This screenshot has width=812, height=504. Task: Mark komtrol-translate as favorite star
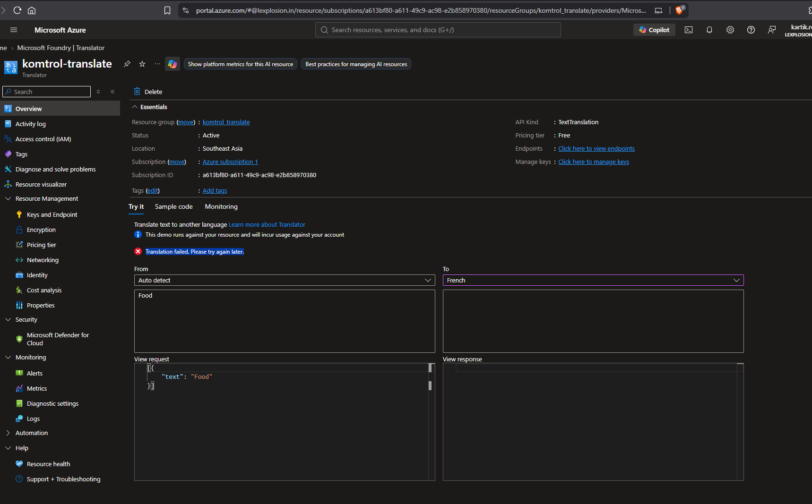point(142,64)
